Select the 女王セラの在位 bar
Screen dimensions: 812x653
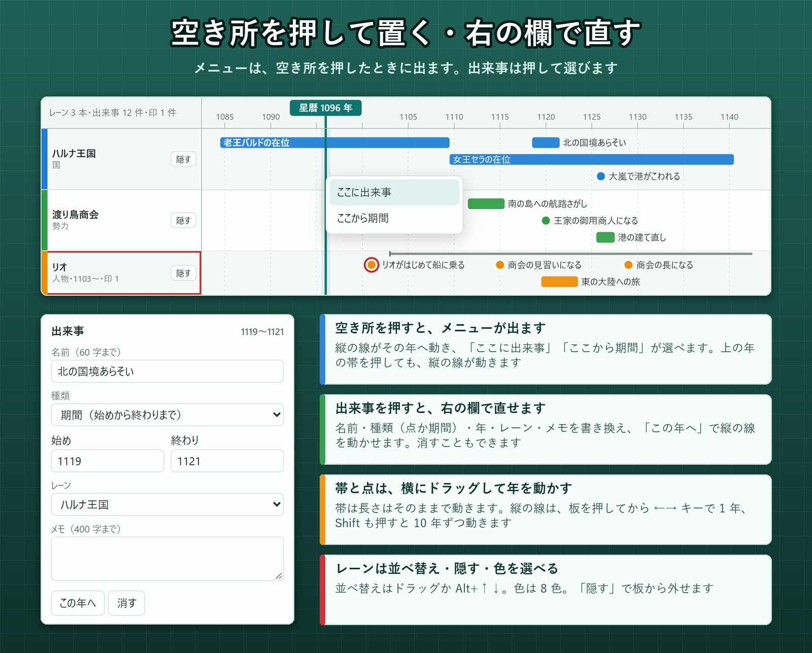tap(592, 159)
